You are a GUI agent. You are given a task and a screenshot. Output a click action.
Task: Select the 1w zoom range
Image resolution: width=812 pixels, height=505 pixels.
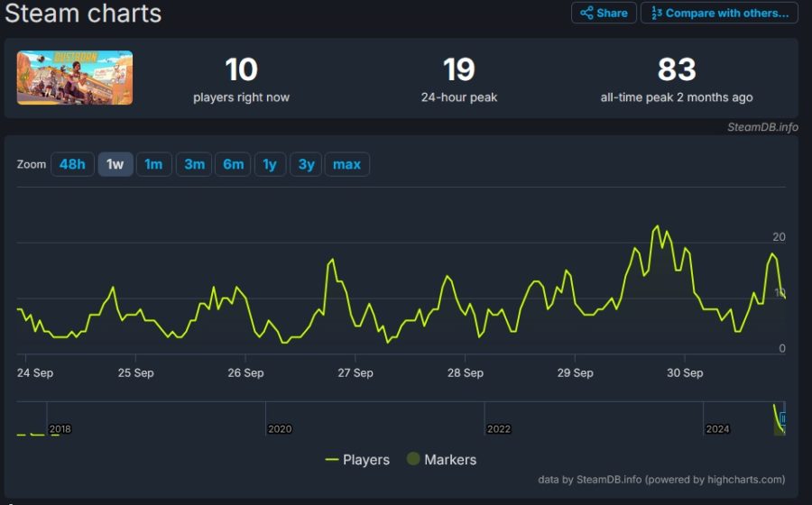(115, 164)
